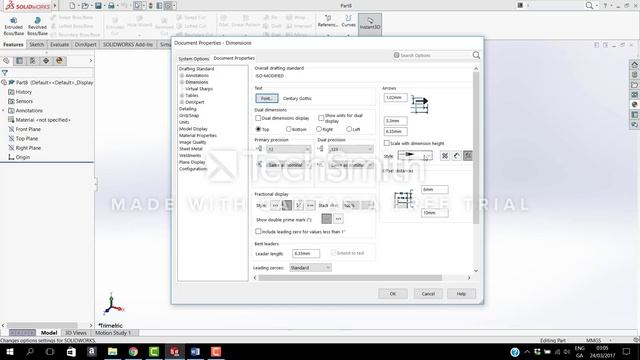Open the Reference Geometry tool

[328, 21]
